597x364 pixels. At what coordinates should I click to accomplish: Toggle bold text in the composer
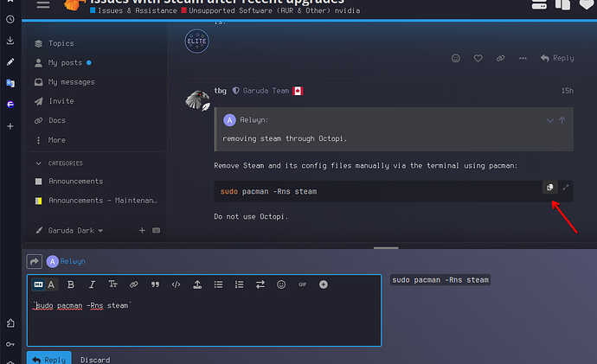pos(71,284)
